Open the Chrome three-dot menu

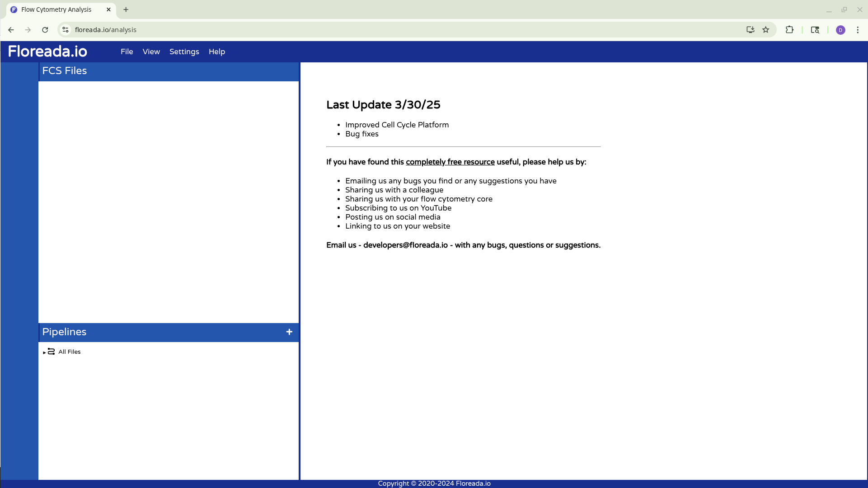[x=857, y=30]
